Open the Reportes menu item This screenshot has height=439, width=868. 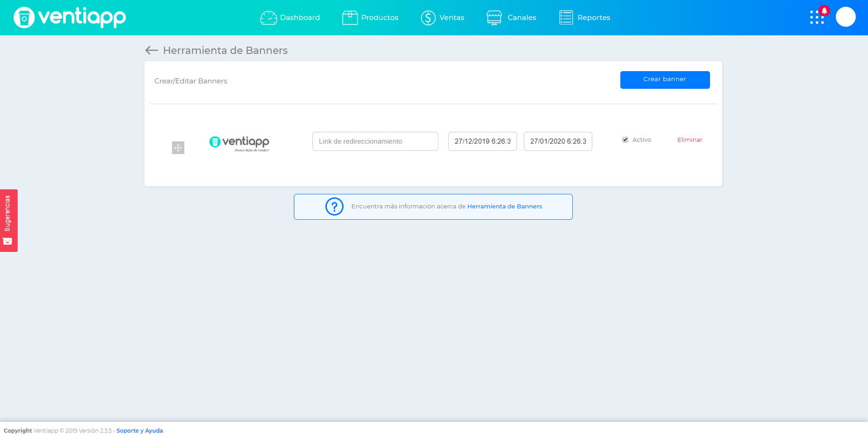584,18
